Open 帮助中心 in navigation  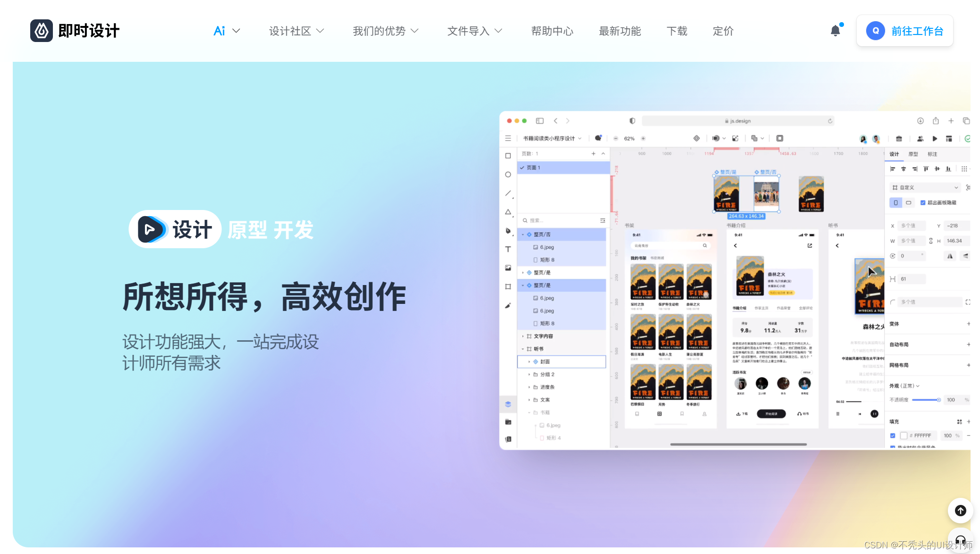click(x=552, y=31)
